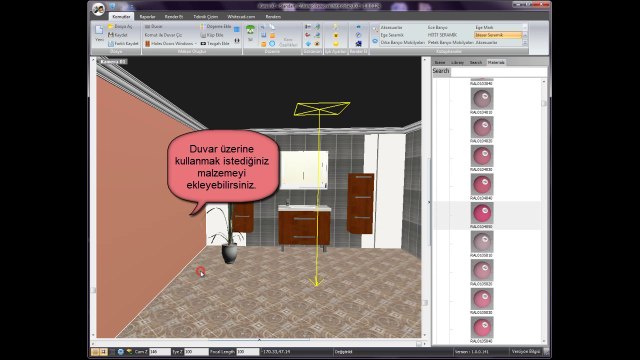Screen dimensions: 640x360
Task: Pick RAL0305010 material swatch
Action: click(x=482, y=242)
